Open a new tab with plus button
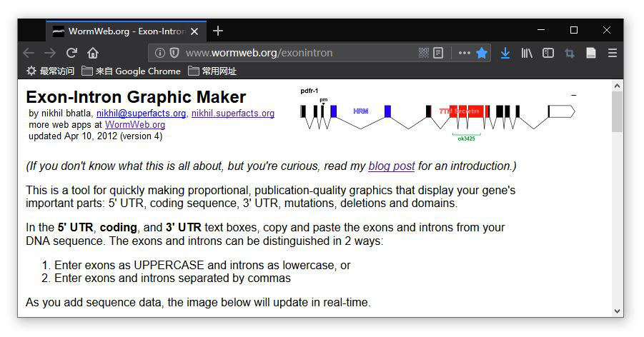The image size is (644, 337). 218,31
